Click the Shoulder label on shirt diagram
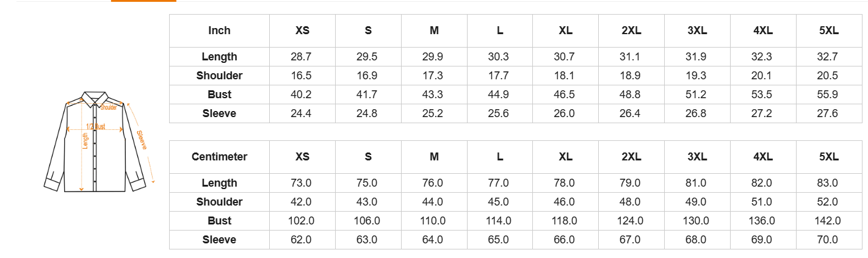Screen dimensions: 868x258 (109, 107)
